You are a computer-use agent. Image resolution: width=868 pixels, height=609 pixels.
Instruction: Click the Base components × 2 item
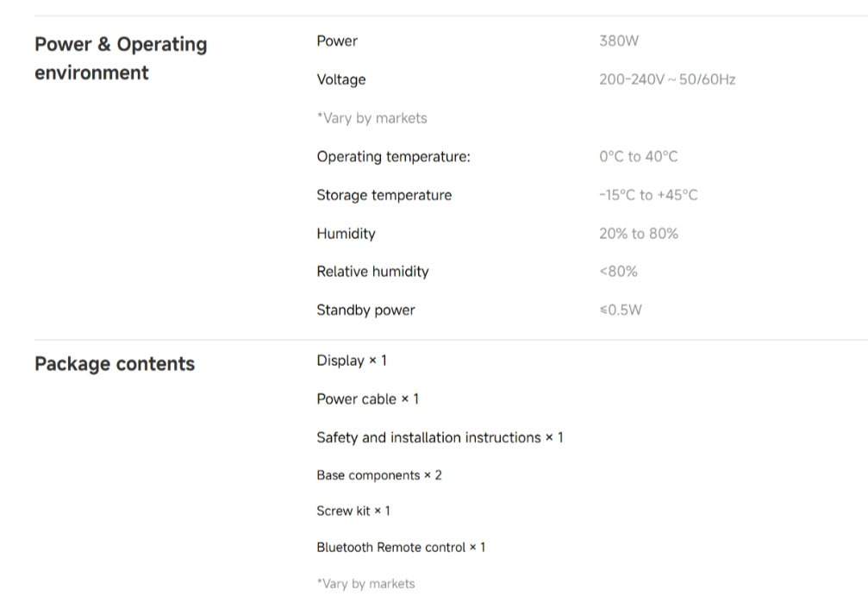point(379,475)
